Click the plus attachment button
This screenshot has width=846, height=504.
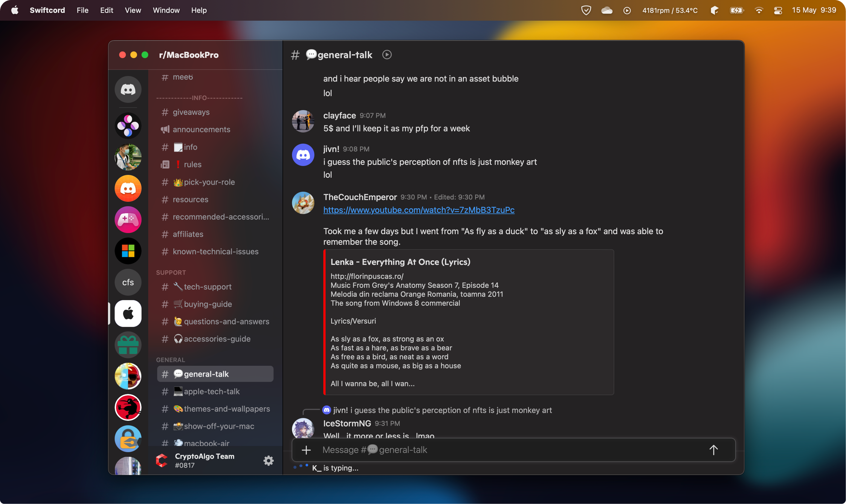(x=306, y=450)
